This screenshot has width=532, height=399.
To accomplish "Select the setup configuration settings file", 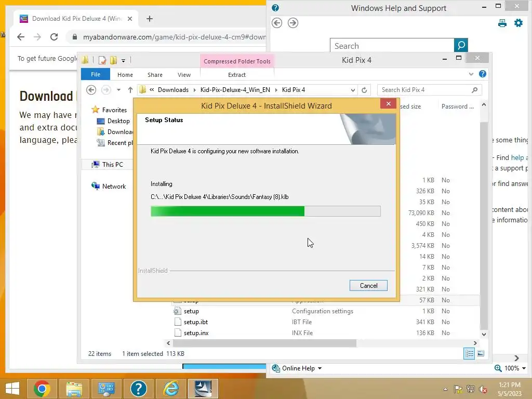I will 191,311.
